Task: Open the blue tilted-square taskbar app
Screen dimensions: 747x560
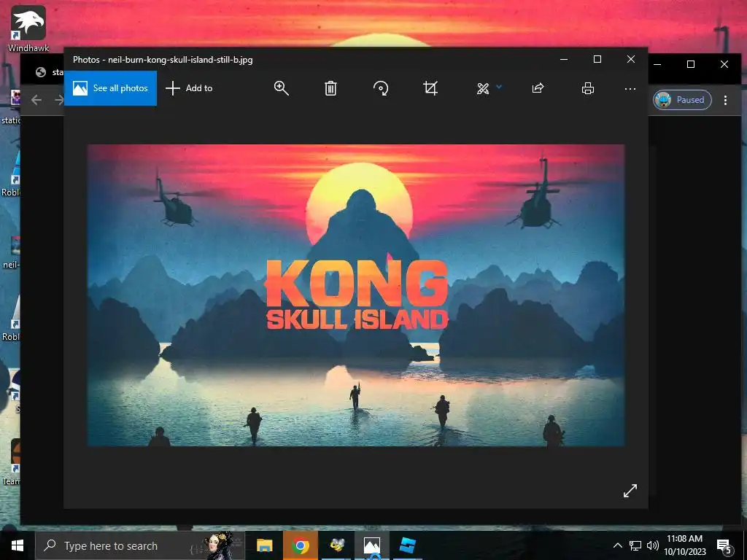Action: pos(408,545)
